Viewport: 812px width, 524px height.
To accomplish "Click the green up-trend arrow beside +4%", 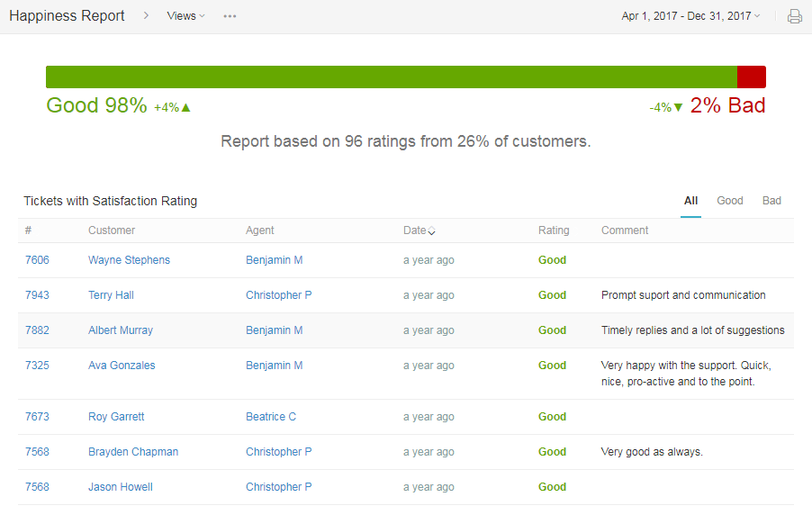I will click(186, 107).
